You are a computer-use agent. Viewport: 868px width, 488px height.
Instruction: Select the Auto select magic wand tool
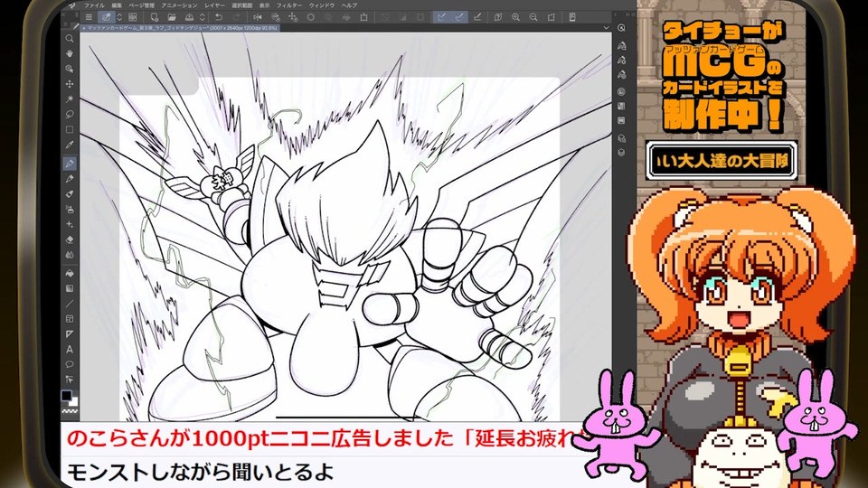click(x=70, y=99)
